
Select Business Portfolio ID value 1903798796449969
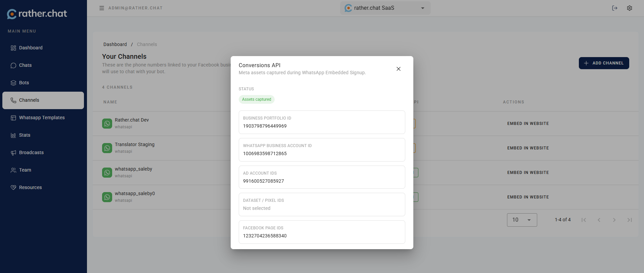(265, 126)
